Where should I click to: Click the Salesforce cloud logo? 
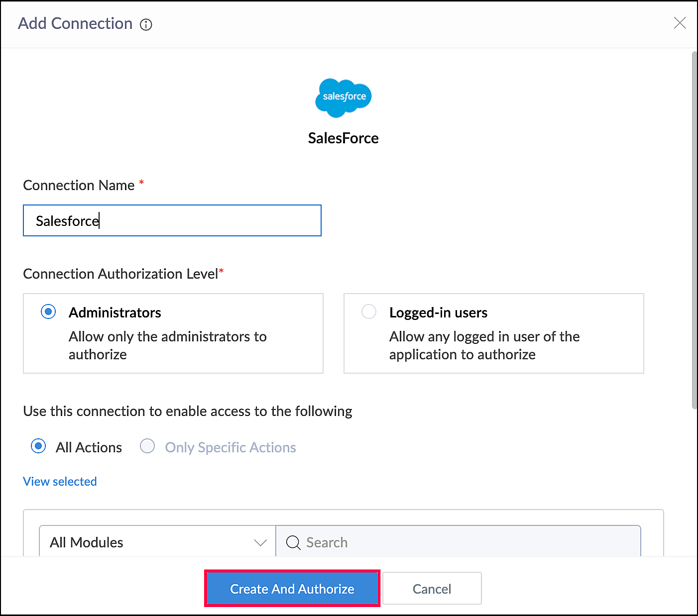point(344,98)
